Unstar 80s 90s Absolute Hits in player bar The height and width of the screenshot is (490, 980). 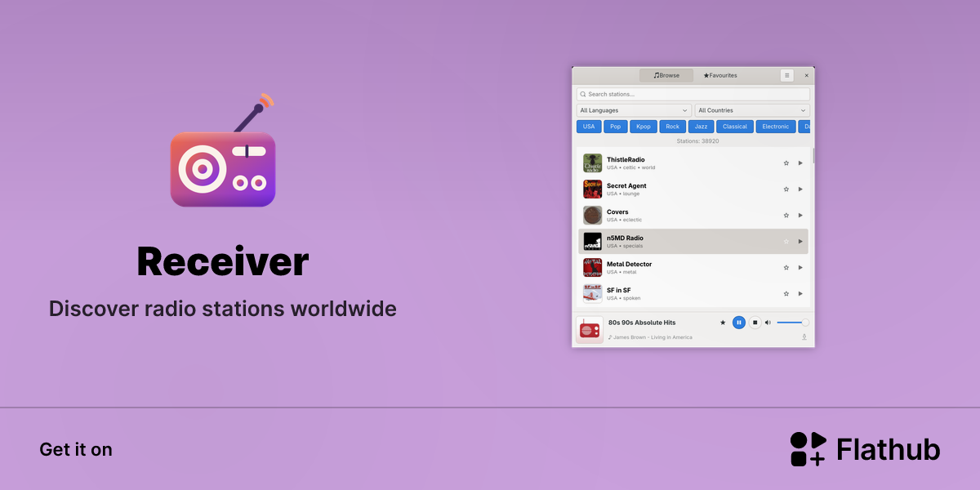pyautogui.click(x=723, y=323)
